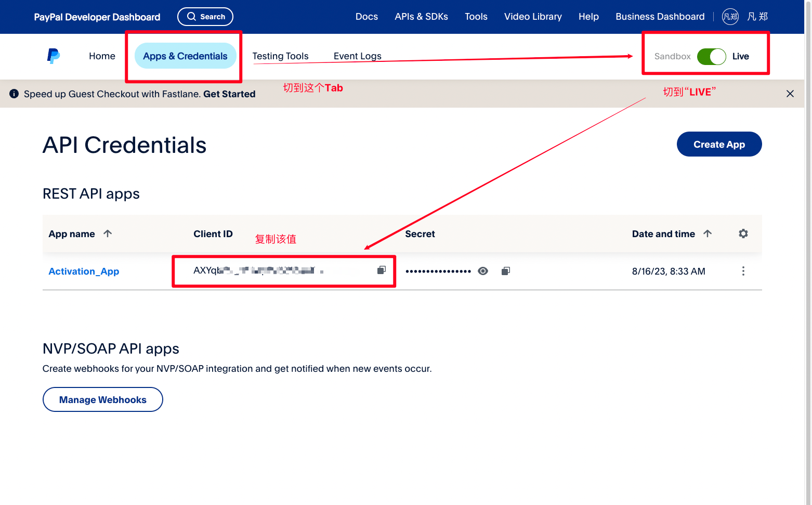
Task: Open Video Library link
Action: coord(533,17)
